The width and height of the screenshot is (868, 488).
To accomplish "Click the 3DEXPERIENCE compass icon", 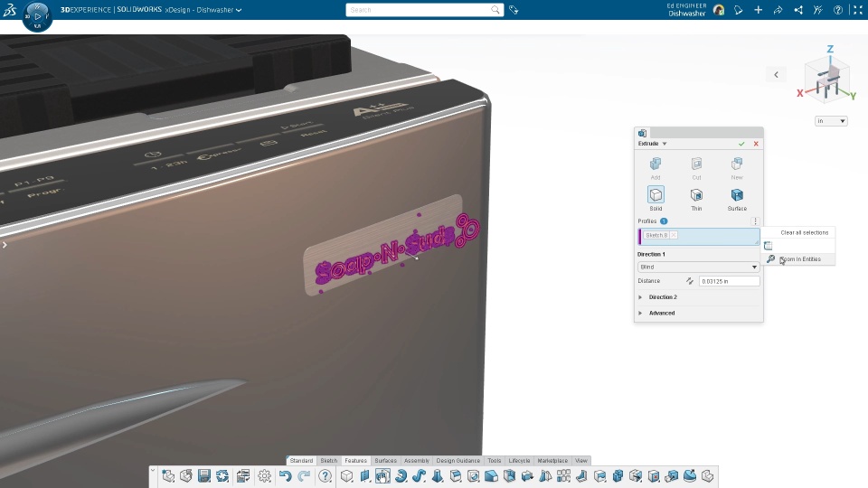I will tap(38, 16).
